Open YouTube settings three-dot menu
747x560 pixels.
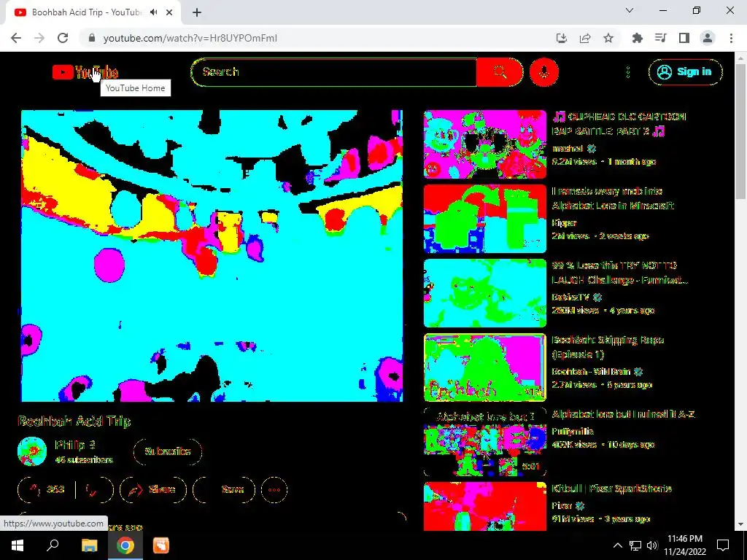[x=628, y=72]
